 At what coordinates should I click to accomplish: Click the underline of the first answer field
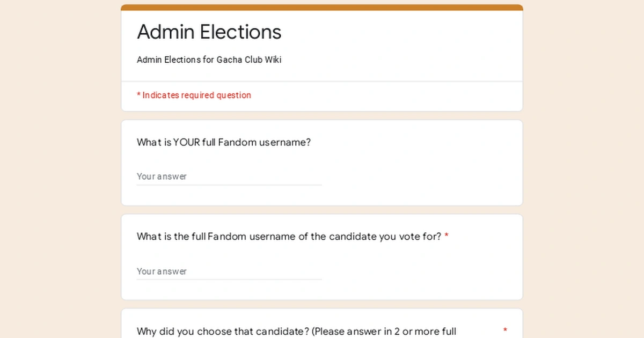pos(228,185)
